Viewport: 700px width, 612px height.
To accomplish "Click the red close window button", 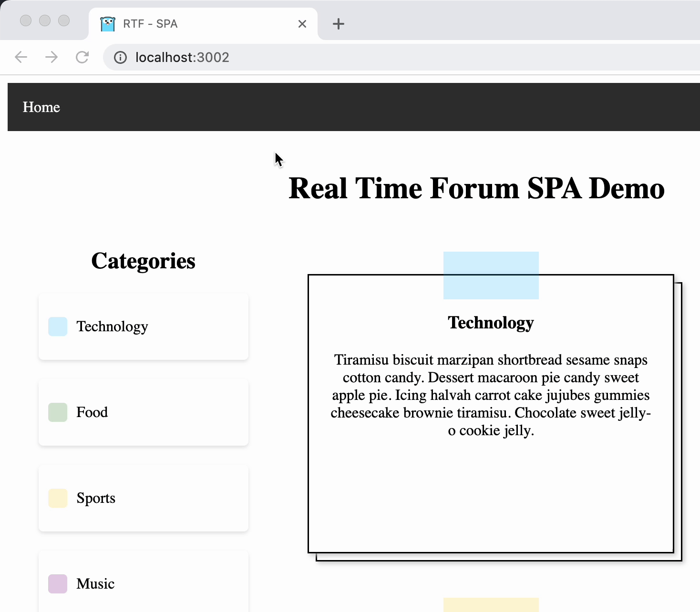I will point(26,20).
